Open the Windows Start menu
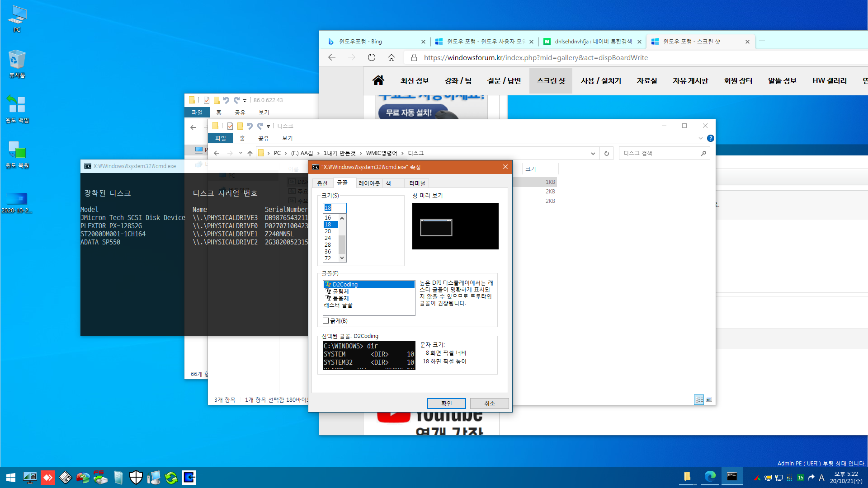The height and width of the screenshot is (488, 868). pos(11,478)
